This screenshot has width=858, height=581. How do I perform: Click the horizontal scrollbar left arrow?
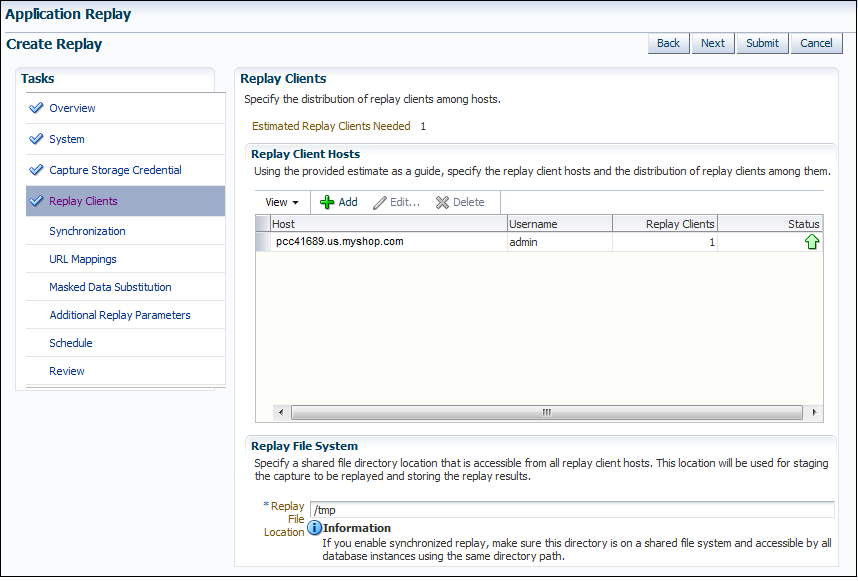click(281, 412)
